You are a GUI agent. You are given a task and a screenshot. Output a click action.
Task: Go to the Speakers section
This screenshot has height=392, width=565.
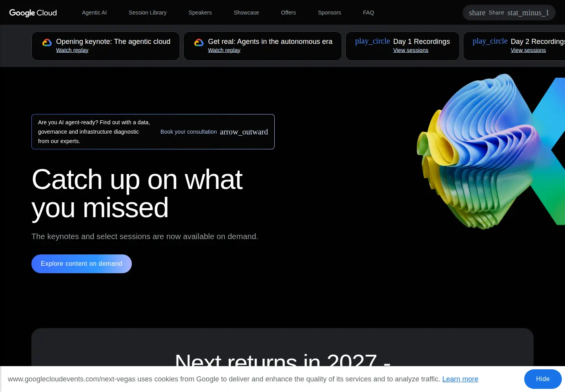(x=200, y=13)
